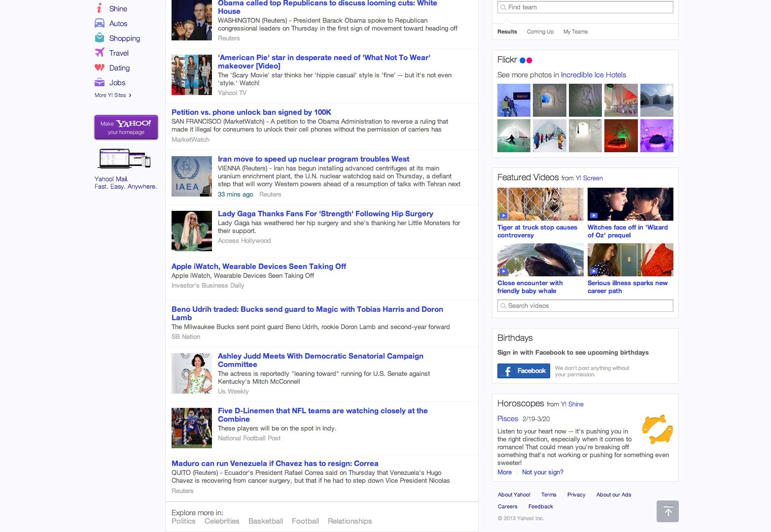The width and height of the screenshot is (771, 532).
Task: Open Flickr photo of purple ice car
Action: pyautogui.click(x=657, y=135)
